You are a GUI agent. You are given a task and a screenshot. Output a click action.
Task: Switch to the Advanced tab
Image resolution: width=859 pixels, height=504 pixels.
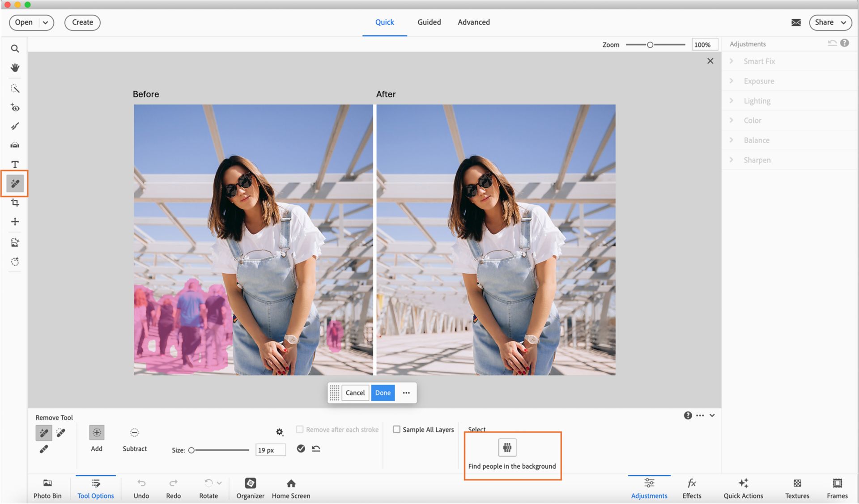[473, 22]
